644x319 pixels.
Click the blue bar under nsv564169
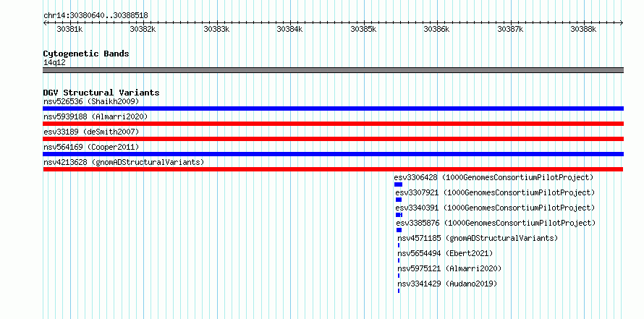click(333, 154)
